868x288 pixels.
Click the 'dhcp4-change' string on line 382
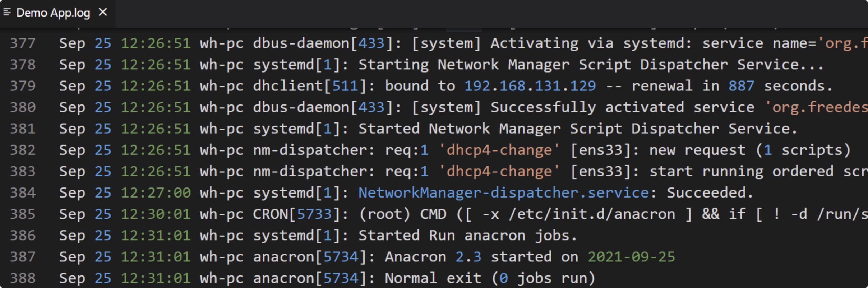pyautogui.click(x=499, y=150)
